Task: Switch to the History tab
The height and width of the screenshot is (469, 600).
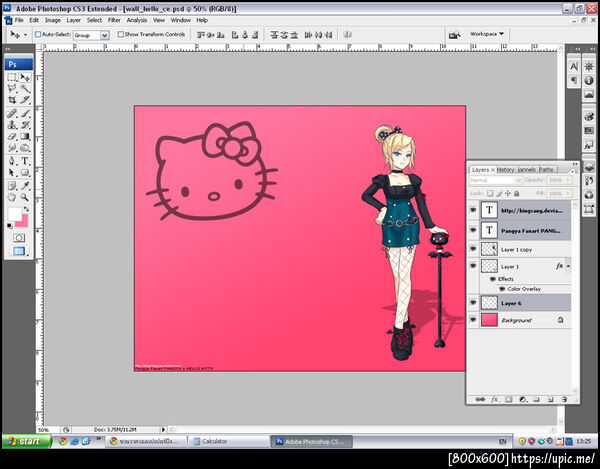Action: click(505, 169)
